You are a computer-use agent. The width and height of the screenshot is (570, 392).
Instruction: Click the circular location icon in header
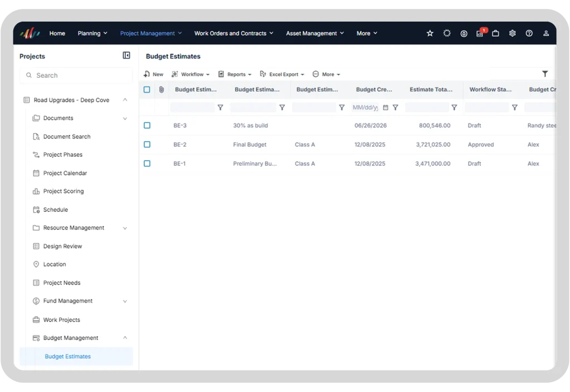pos(464,33)
